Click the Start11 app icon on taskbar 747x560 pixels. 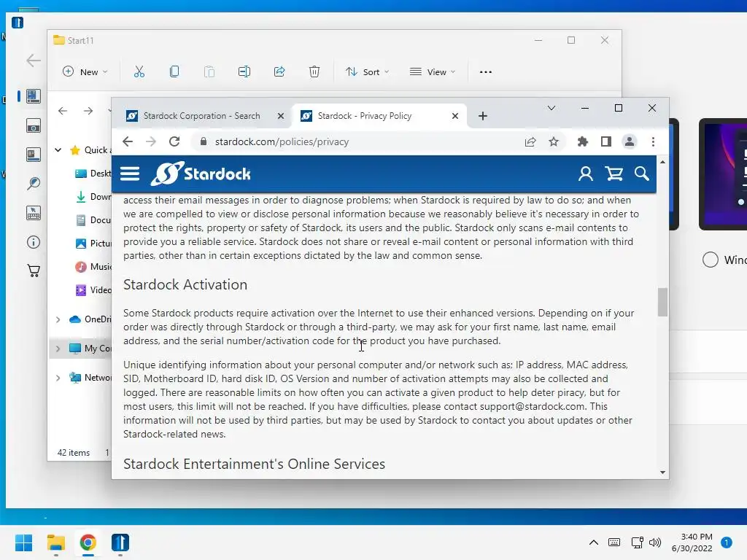click(120, 542)
